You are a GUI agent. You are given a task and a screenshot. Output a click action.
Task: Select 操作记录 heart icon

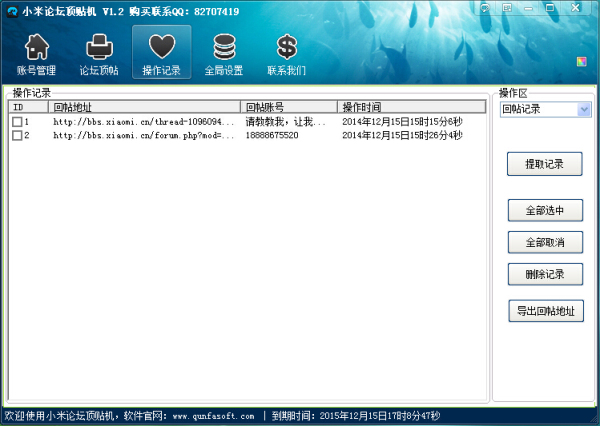[x=161, y=54]
